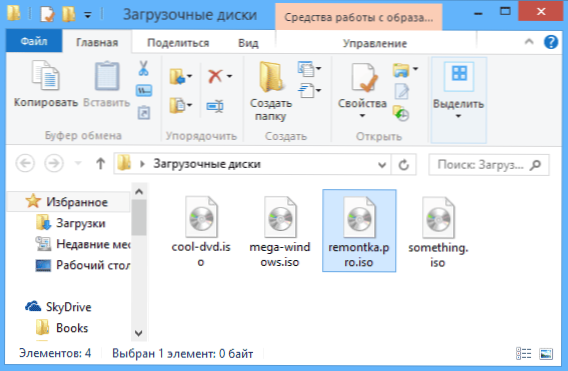Click navigation pane scrollbar up arrow
568x371 pixels.
(x=139, y=191)
